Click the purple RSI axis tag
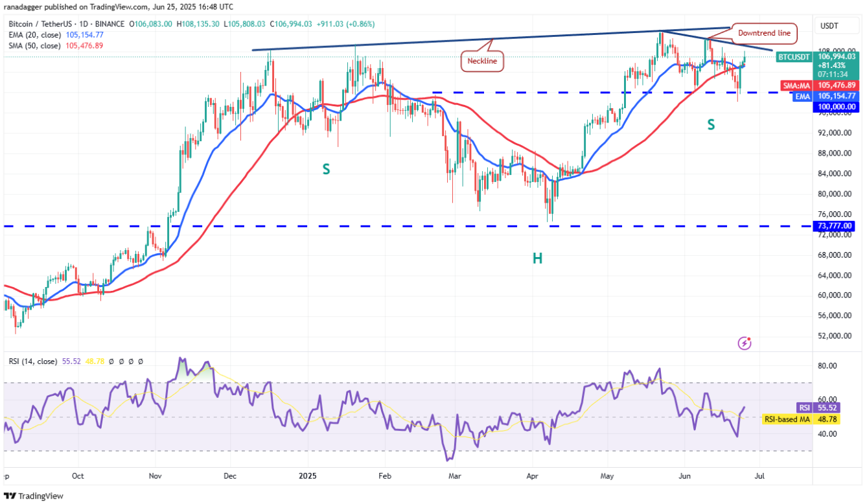The image size is (867, 504). (x=803, y=407)
